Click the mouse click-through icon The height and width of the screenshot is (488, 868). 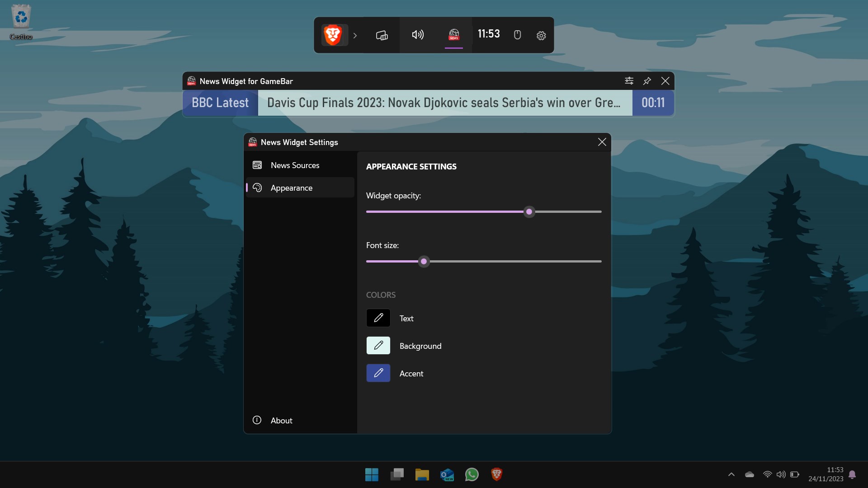(518, 35)
